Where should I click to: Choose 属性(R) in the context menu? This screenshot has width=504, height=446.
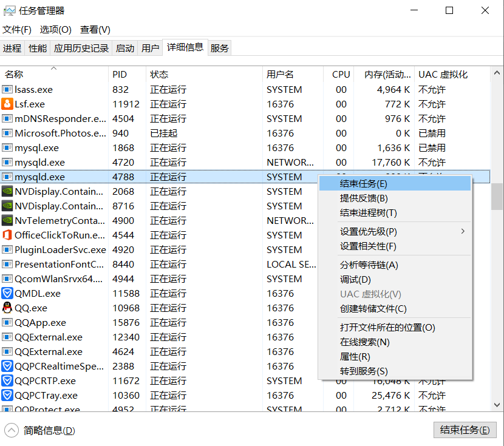pos(395,357)
